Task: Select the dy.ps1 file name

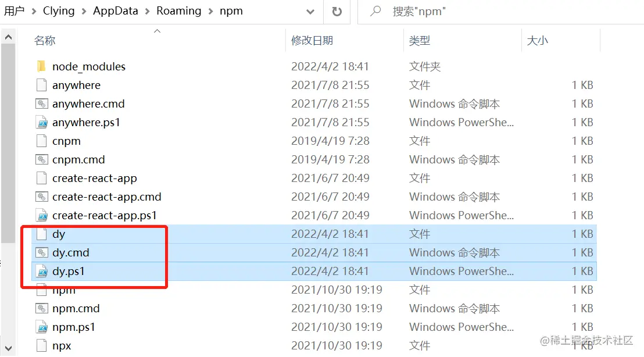Action: (x=68, y=271)
